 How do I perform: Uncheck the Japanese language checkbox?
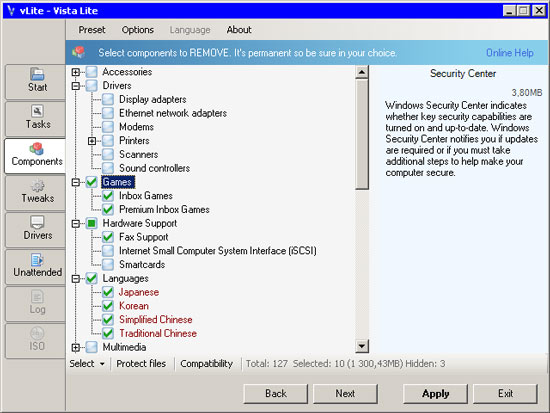pos(108,292)
